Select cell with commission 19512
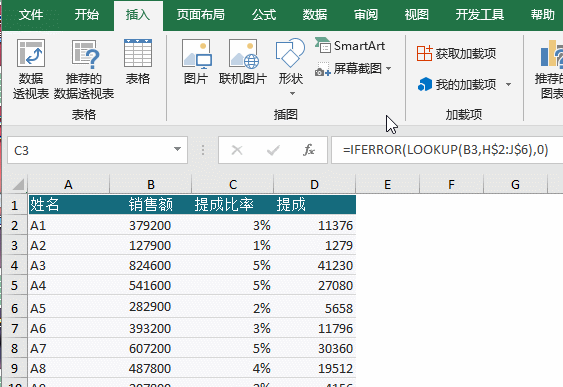563x387 pixels. pos(315,368)
